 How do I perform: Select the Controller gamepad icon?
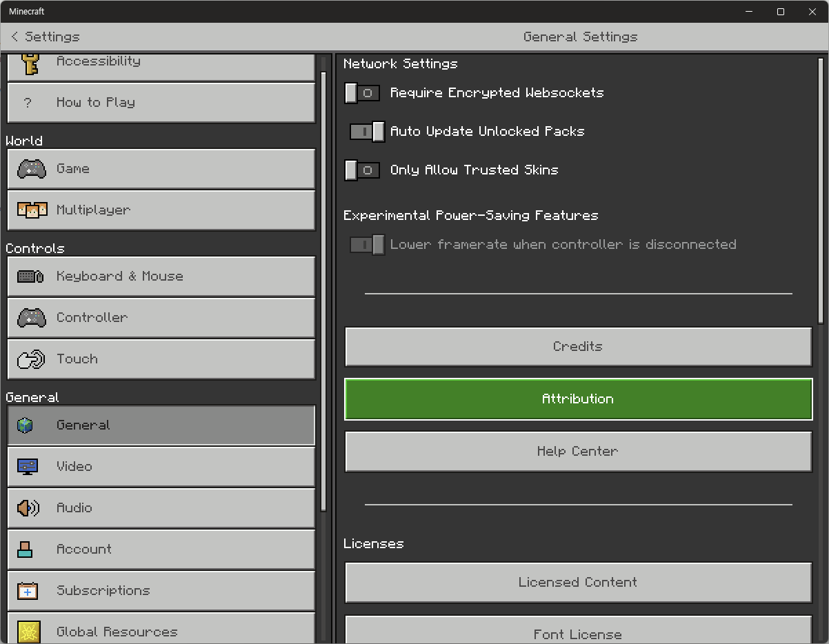point(32,318)
